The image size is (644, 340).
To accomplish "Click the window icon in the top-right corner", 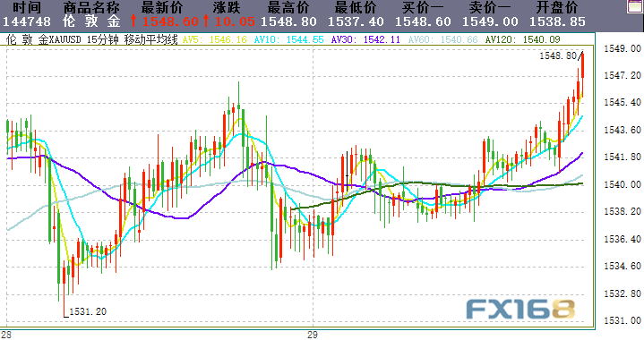I will tap(635, 6).
